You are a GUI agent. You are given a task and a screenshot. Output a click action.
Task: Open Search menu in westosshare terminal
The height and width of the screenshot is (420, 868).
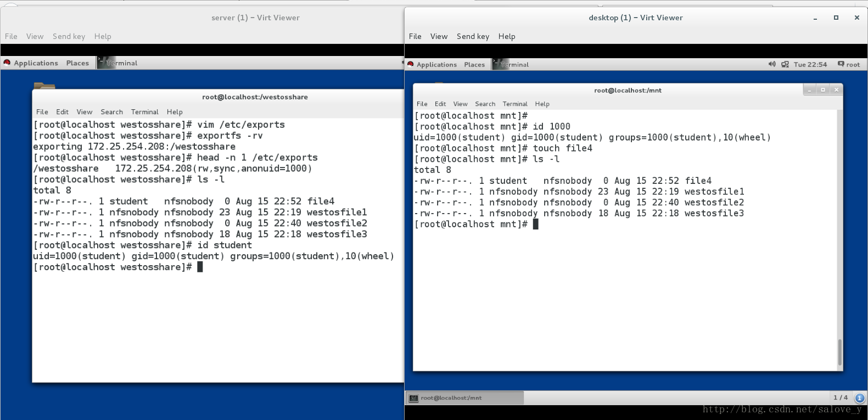[x=111, y=112]
